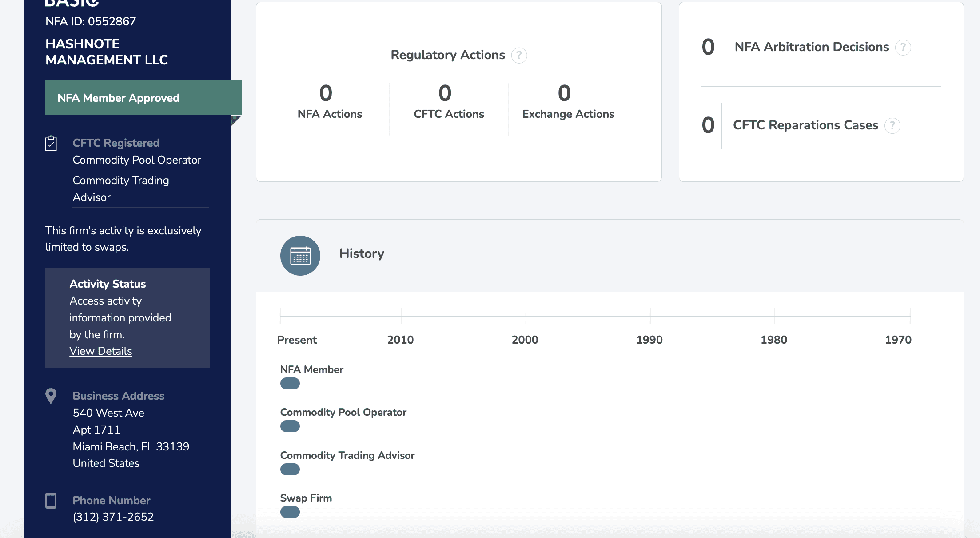Click the Commodity Pool Operator timeline pill
Image resolution: width=980 pixels, height=538 pixels.
[290, 426]
